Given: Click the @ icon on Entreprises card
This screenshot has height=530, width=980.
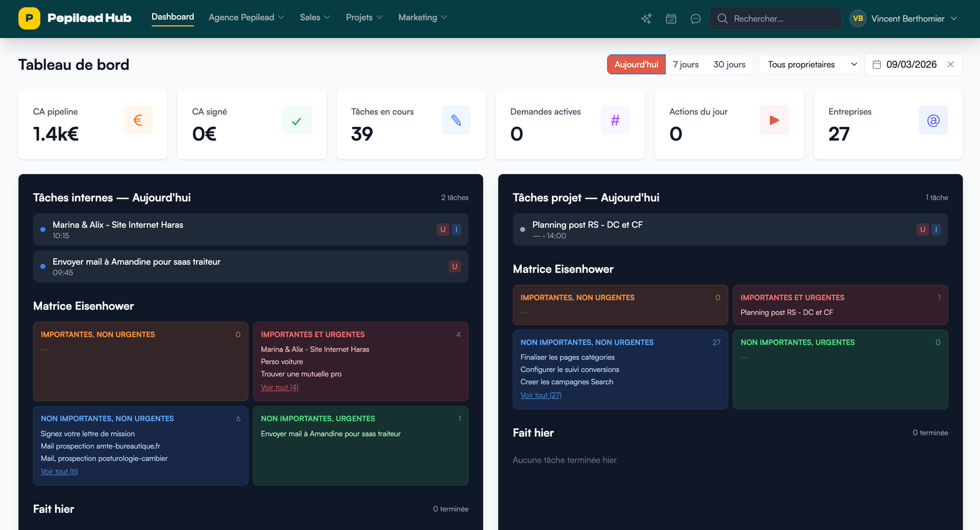Looking at the screenshot, I should tap(933, 120).
